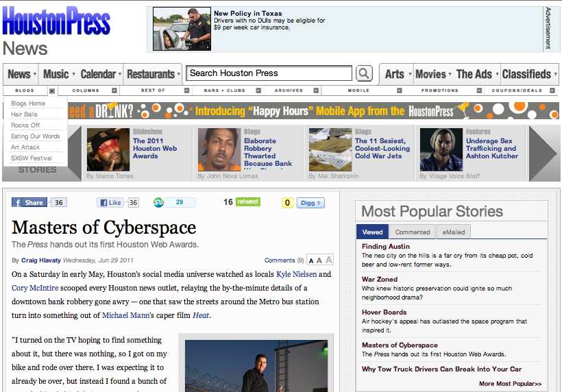This screenshot has width=562, height=392.
Task: Open author Craig Hlavaty link
Action: 41,260
